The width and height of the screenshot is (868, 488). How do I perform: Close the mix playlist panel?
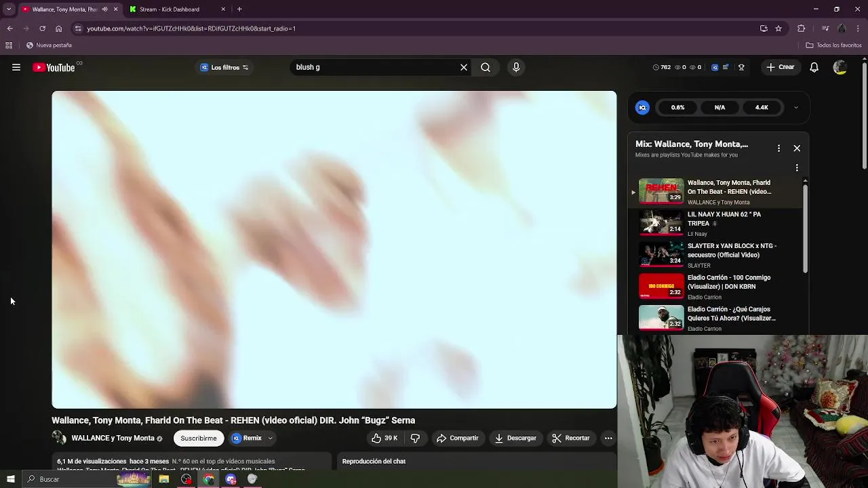click(x=797, y=148)
